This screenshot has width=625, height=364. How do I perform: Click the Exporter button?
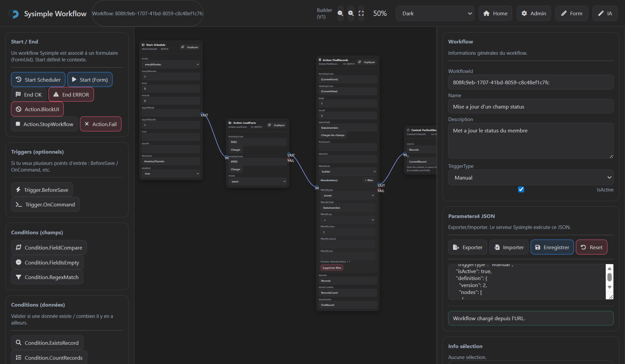tap(468, 247)
